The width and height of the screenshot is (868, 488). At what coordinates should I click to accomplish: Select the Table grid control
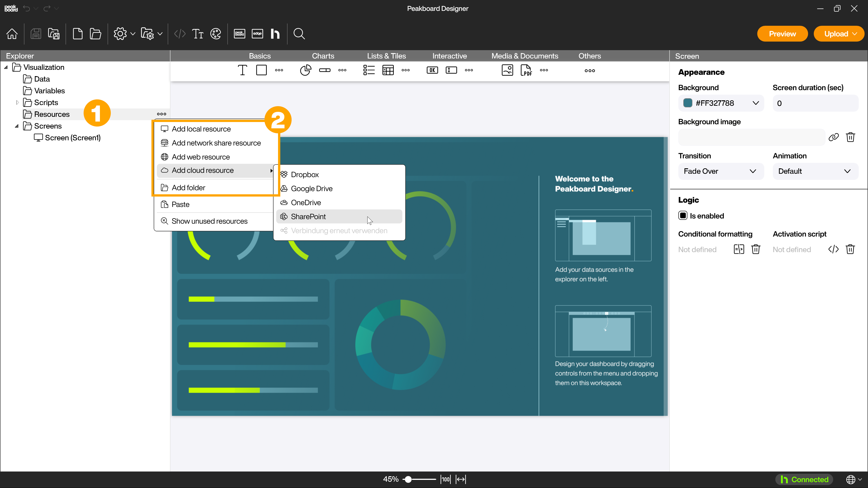click(388, 70)
